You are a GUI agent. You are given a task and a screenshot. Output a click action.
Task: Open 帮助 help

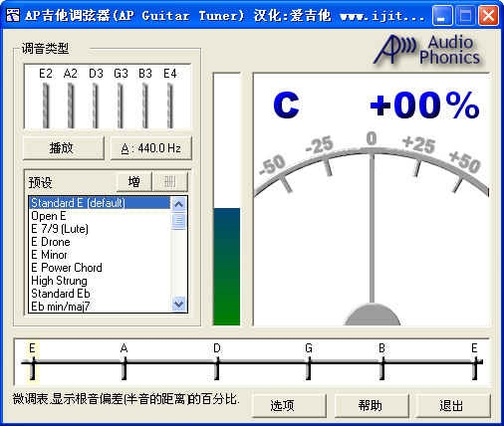372,405
